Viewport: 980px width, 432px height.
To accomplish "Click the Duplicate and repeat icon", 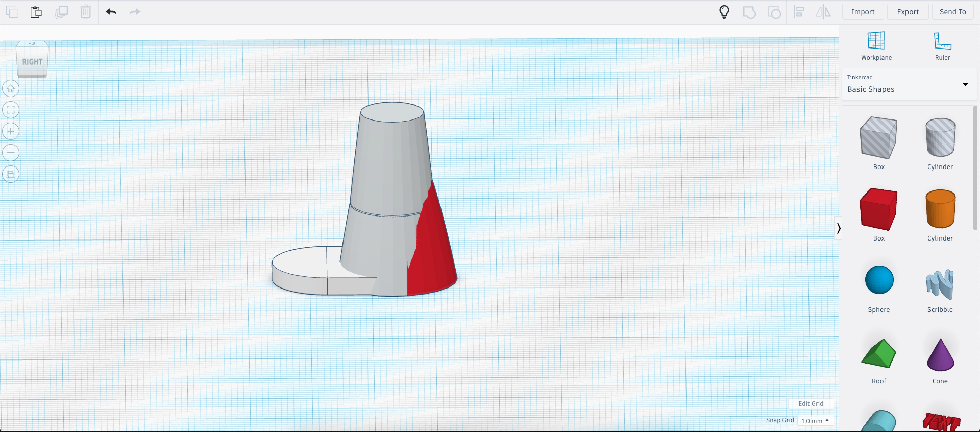I will tap(61, 12).
